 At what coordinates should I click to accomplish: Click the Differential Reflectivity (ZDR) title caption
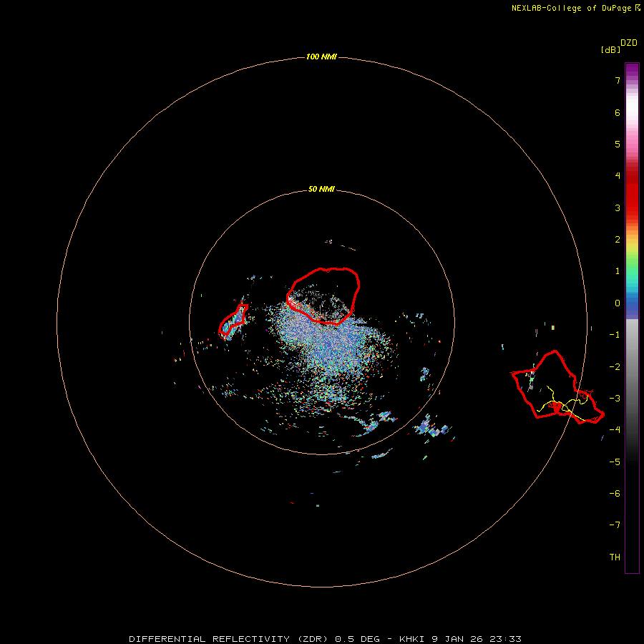pos(326,639)
